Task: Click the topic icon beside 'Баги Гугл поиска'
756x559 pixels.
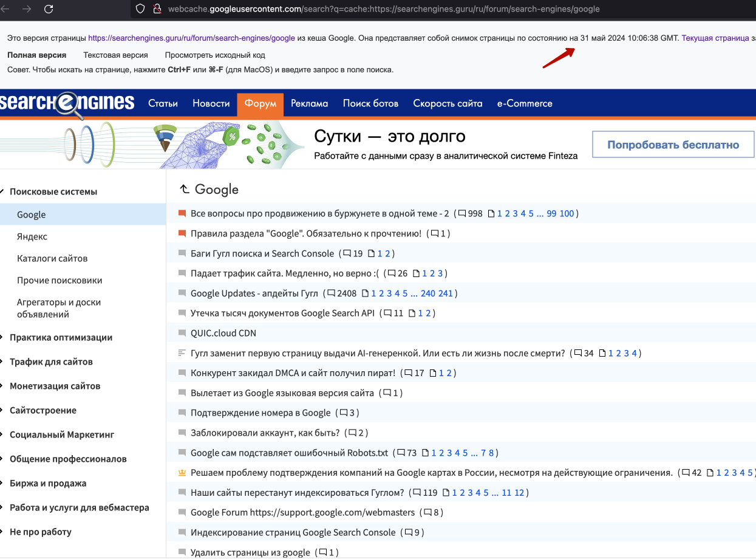Action: (182, 253)
